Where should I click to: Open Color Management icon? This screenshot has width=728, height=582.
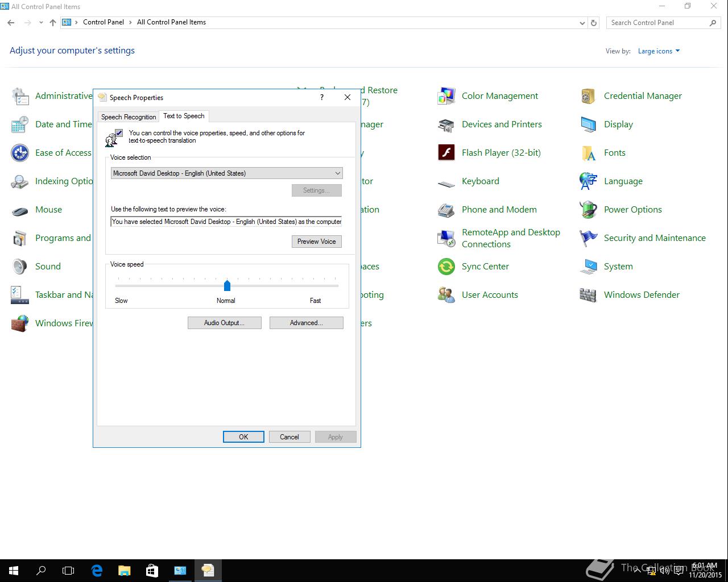[x=446, y=96]
